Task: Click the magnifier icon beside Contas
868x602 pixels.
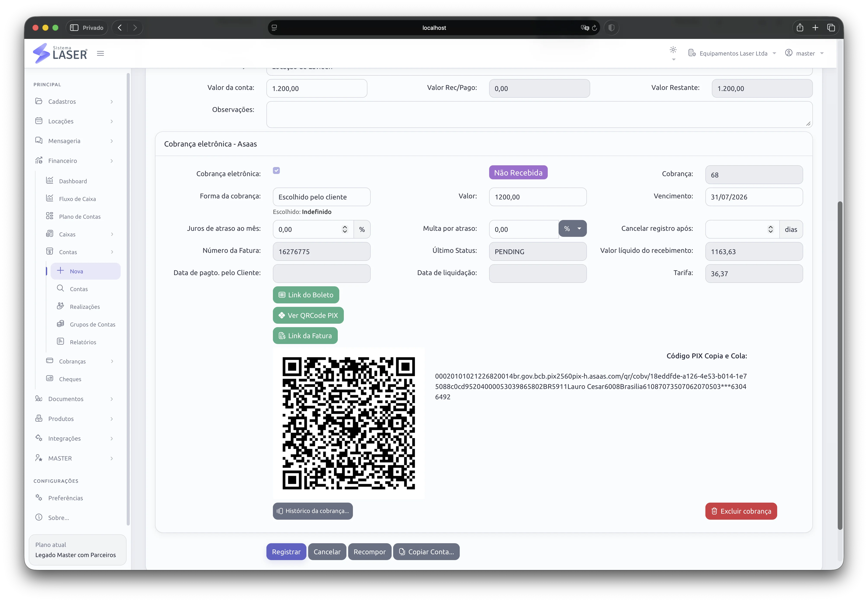Action: point(60,288)
